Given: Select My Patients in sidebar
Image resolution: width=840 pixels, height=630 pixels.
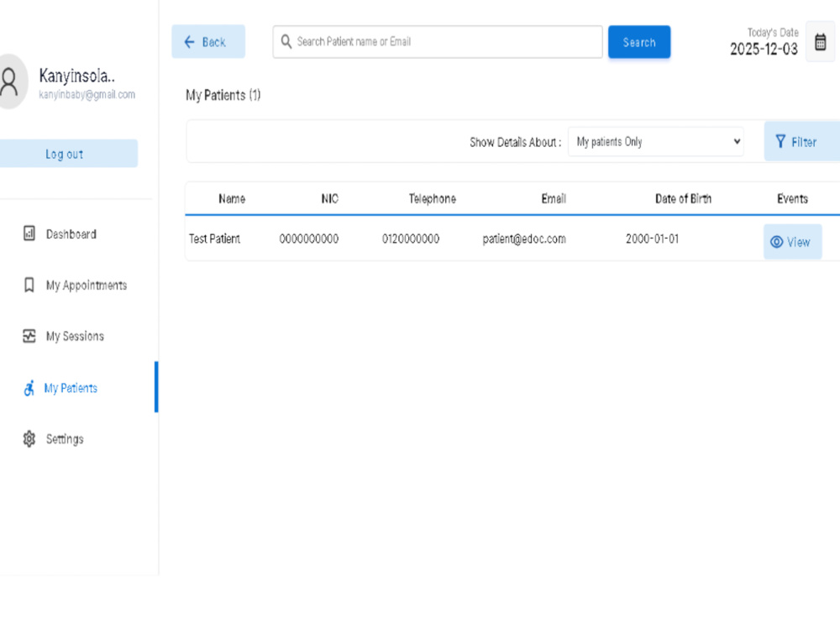Looking at the screenshot, I should click(x=71, y=388).
